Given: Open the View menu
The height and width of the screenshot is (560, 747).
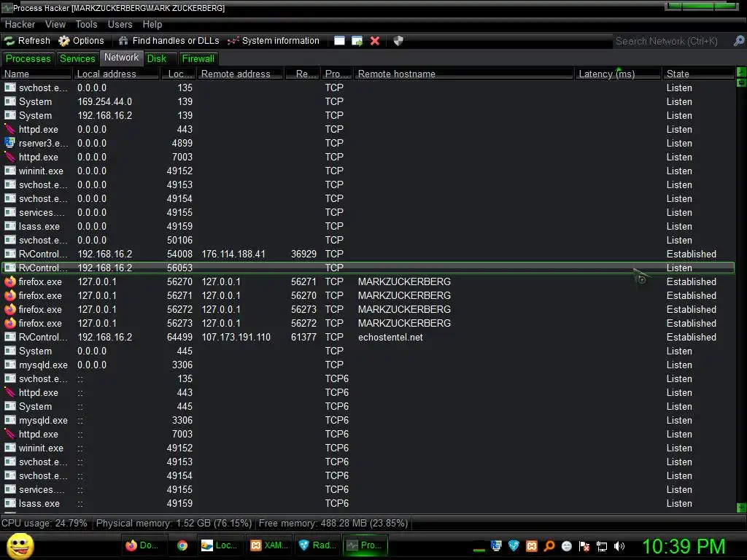Looking at the screenshot, I should tap(55, 24).
